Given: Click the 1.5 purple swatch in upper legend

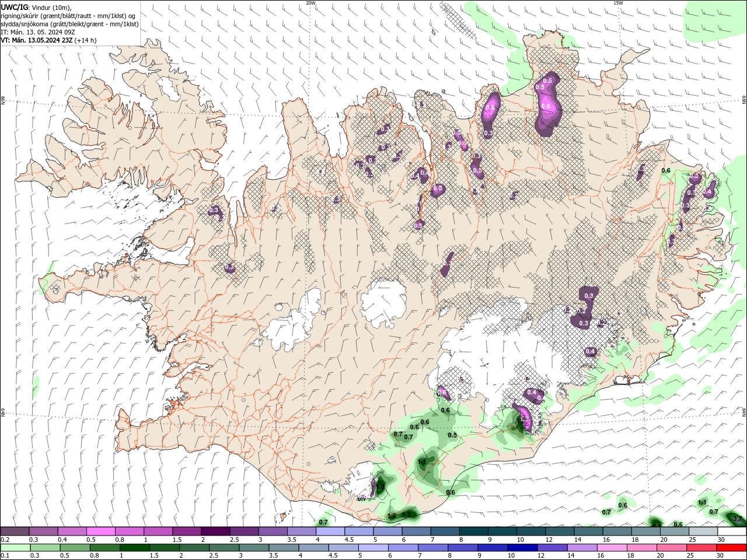Looking at the screenshot, I should (x=187, y=531).
